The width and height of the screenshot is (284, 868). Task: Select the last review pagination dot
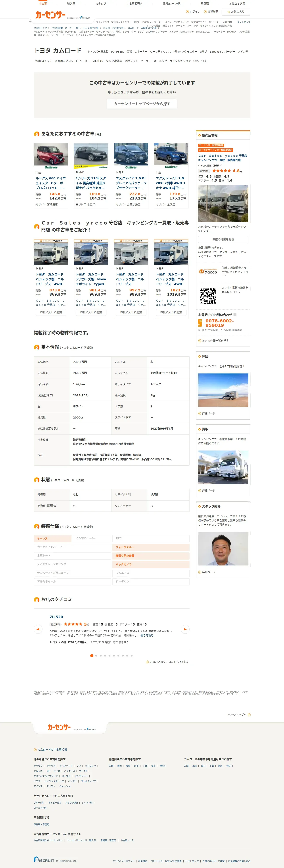[132, 655]
